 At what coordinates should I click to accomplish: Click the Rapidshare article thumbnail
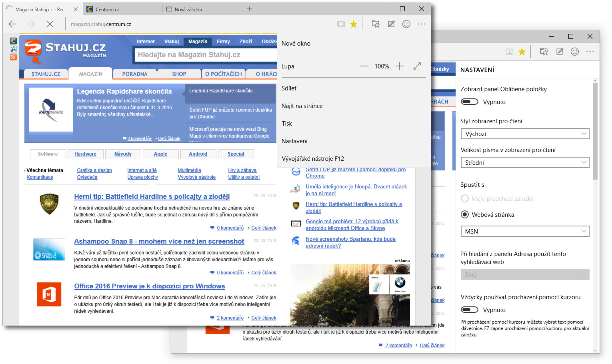coord(51,110)
